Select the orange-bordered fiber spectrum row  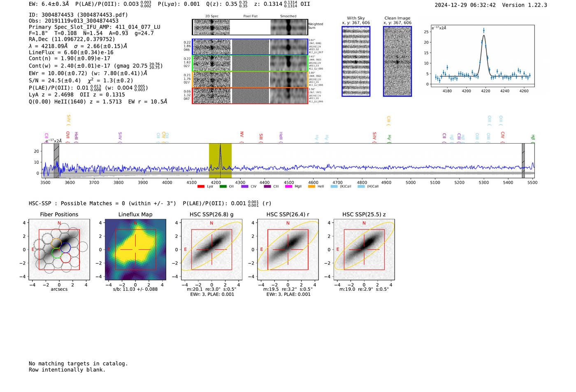[250, 79]
